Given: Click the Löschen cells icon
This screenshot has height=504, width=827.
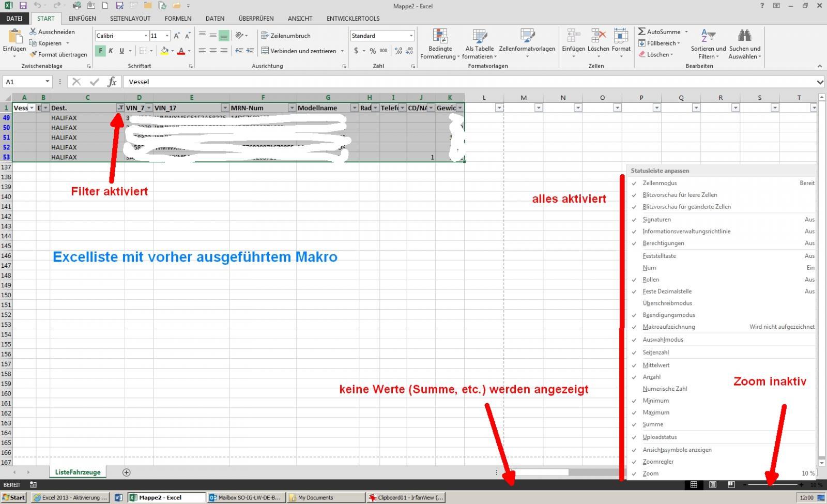Looking at the screenshot, I should (599, 36).
